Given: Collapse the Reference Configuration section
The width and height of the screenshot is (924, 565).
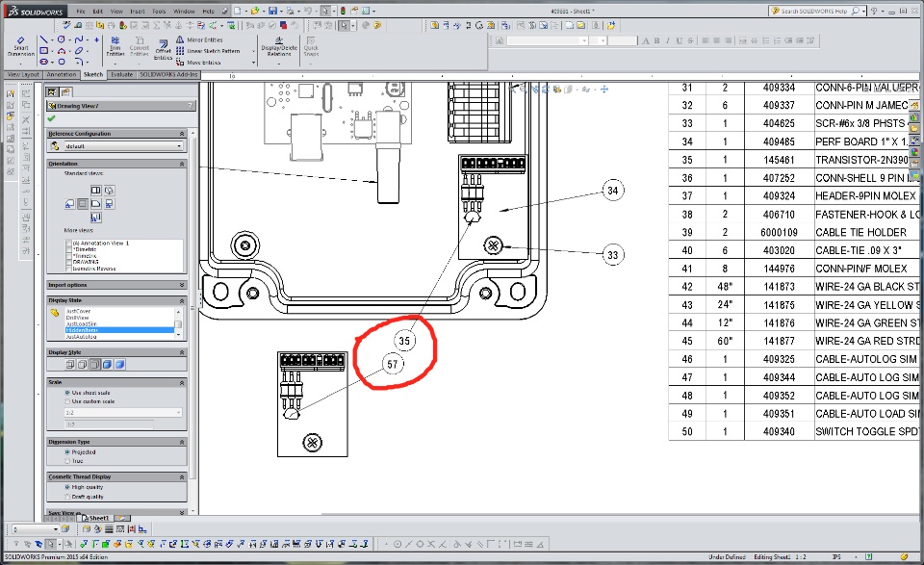Looking at the screenshot, I should pyautogui.click(x=182, y=134).
